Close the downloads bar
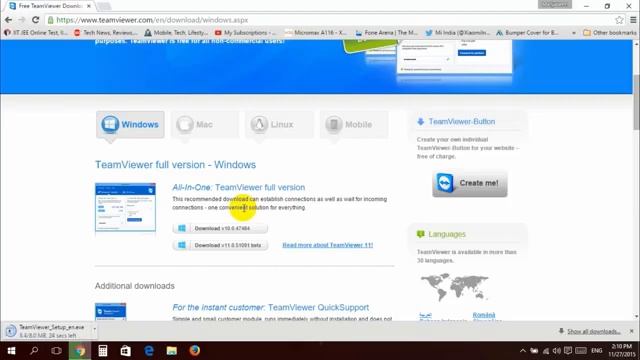This screenshot has width=640, height=360. tap(631, 331)
